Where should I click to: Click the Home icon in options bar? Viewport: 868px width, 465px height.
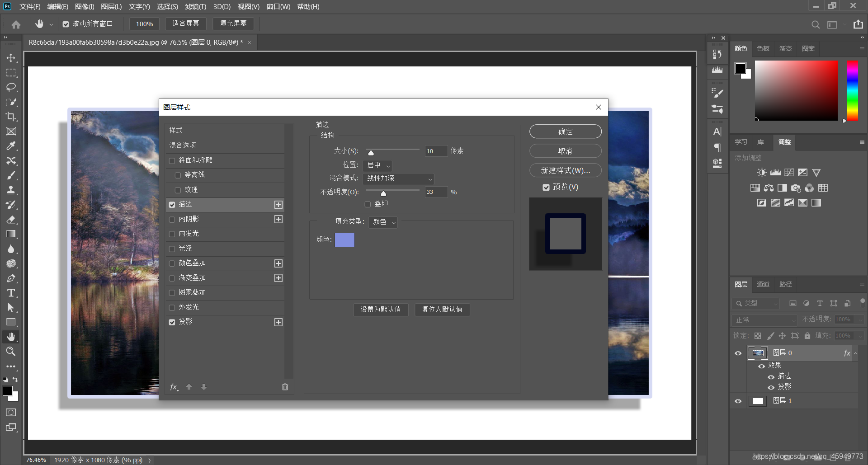coord(16,24)
